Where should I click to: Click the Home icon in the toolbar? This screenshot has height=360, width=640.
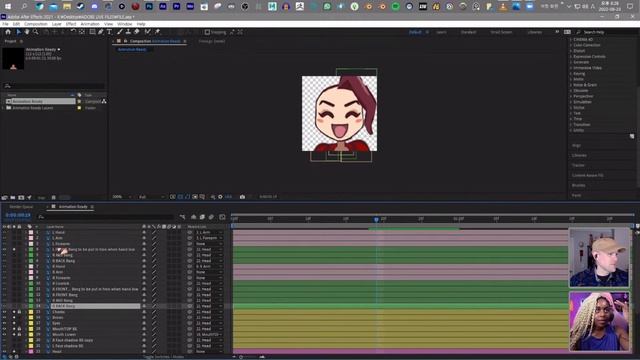[8, 32]
